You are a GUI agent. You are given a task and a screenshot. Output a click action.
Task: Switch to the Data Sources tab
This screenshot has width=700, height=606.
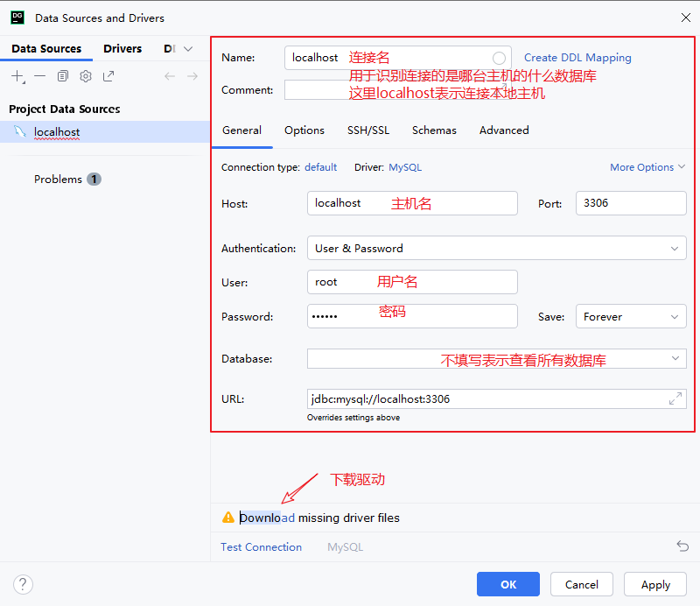click(46, 49)
